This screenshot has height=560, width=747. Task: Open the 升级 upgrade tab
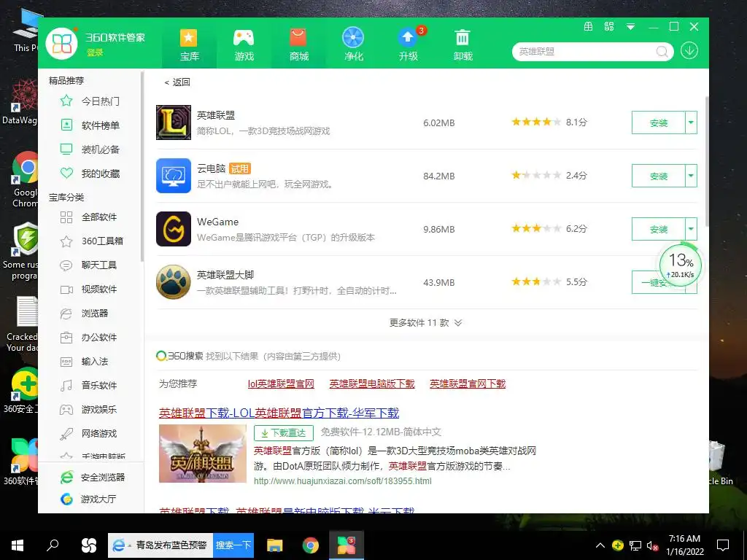(409, 44)
